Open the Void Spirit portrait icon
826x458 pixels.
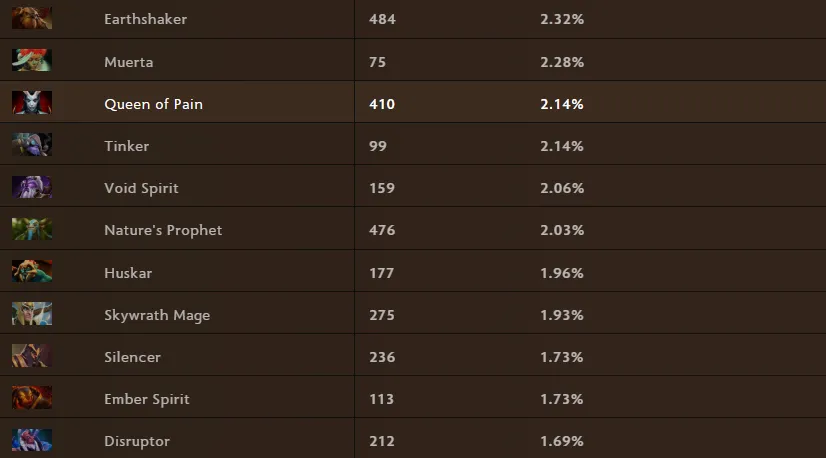32,188
